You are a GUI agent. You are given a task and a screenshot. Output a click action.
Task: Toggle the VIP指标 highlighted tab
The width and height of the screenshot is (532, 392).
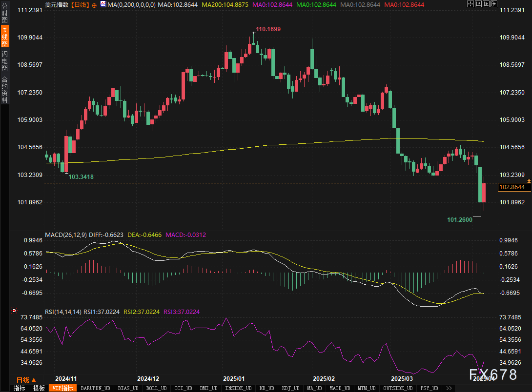click(x=63, y=388)
